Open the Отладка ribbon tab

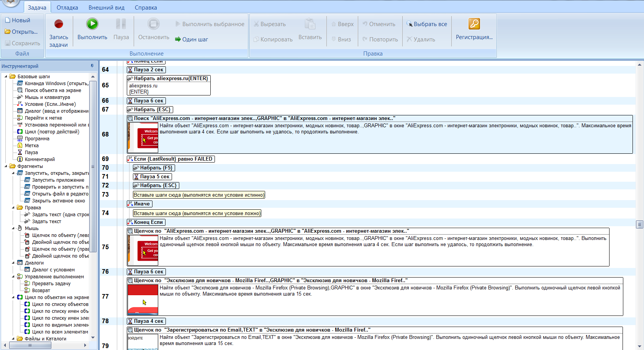(x=67, y=8)
